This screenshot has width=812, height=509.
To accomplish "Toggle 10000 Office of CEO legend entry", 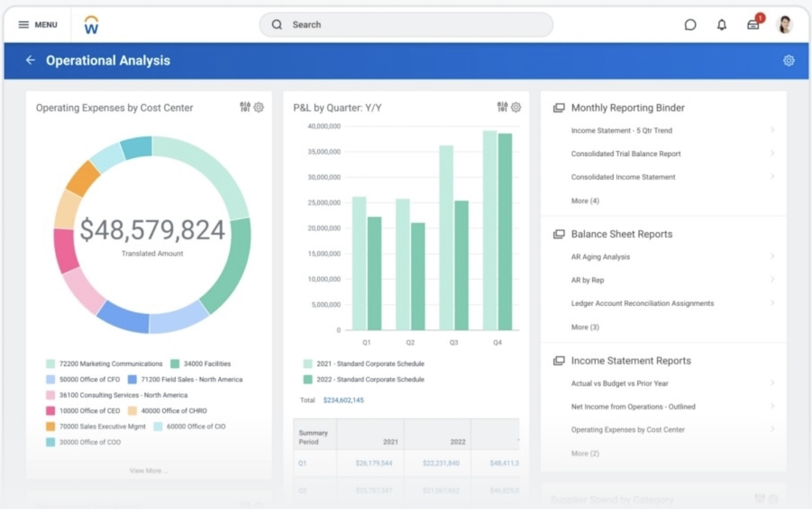I will 89,411.
